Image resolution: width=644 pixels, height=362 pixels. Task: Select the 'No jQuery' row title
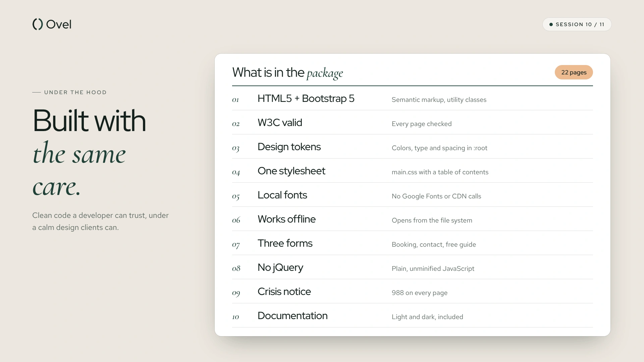pyautogui.click(x=280, y=267)
